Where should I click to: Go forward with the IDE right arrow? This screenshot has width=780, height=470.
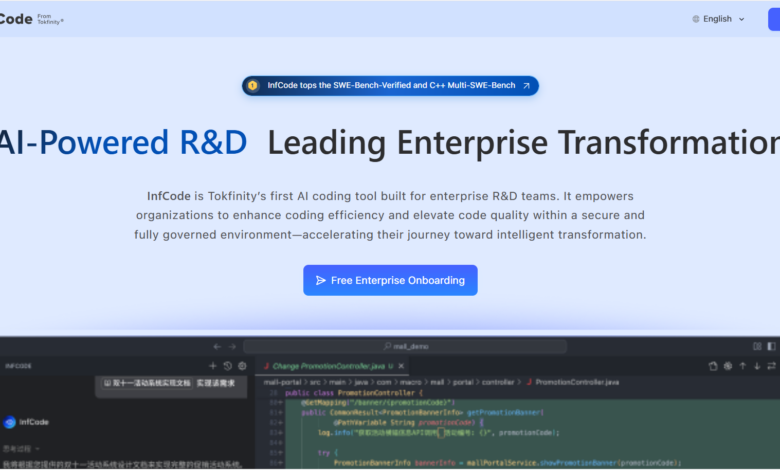point(232,347)
